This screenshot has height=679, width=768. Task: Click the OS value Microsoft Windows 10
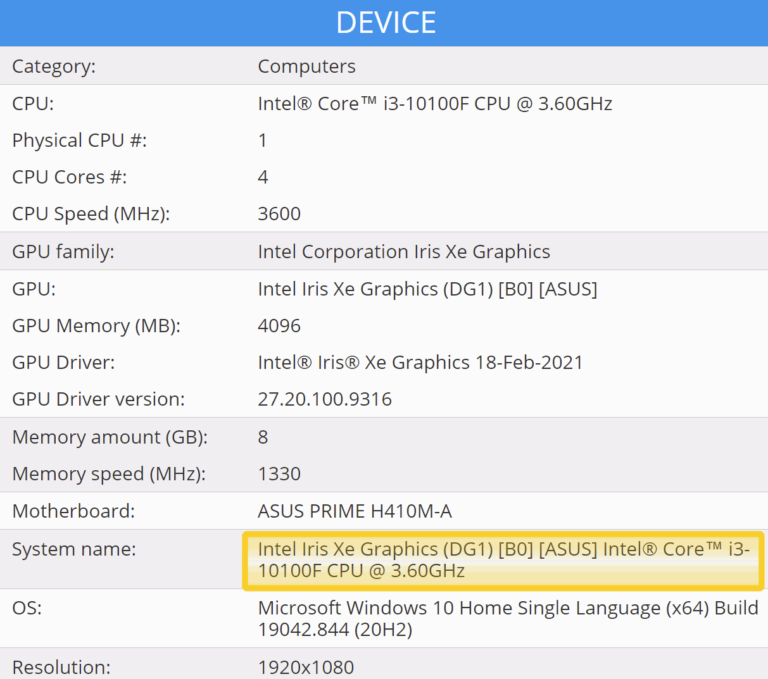tap(507, 619)
